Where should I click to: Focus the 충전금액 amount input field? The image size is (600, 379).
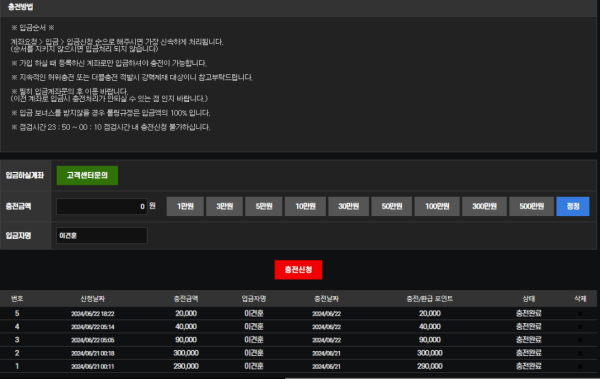102,206
